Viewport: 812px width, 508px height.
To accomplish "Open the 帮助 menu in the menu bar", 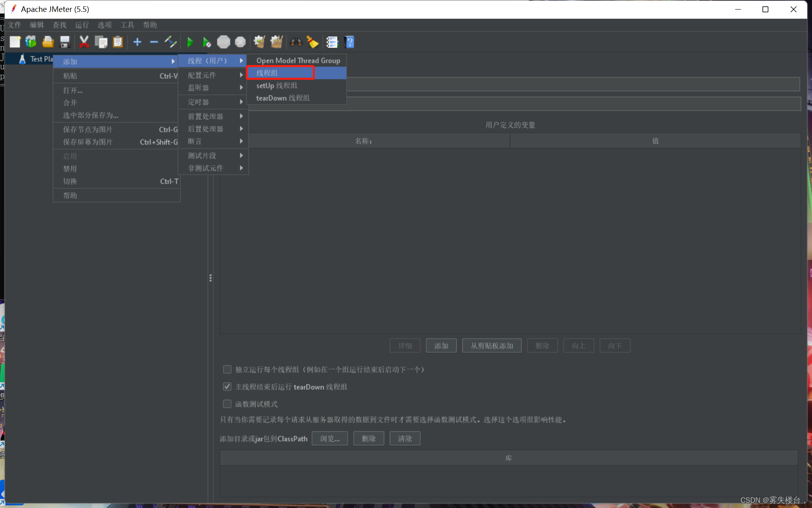I will coord(150,25).
